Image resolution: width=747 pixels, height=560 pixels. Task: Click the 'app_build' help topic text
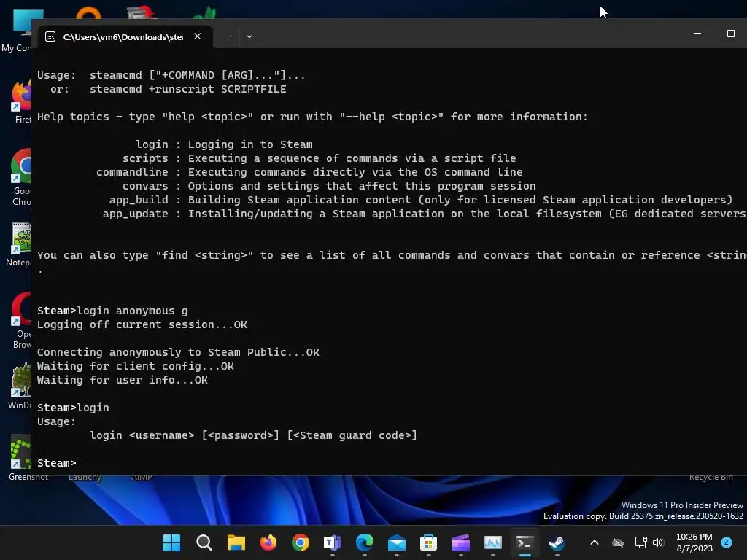click(139, 200)
